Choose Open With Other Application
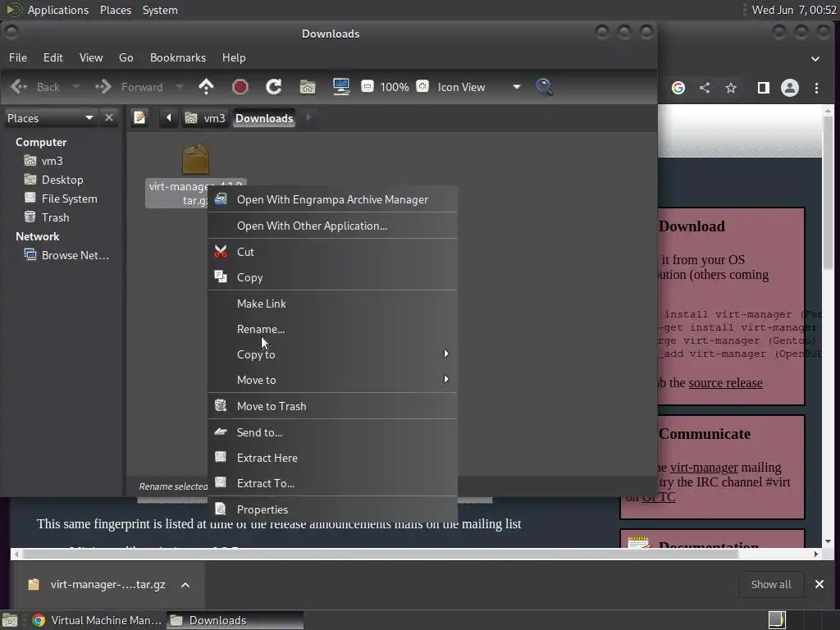 tap(332, 226)
